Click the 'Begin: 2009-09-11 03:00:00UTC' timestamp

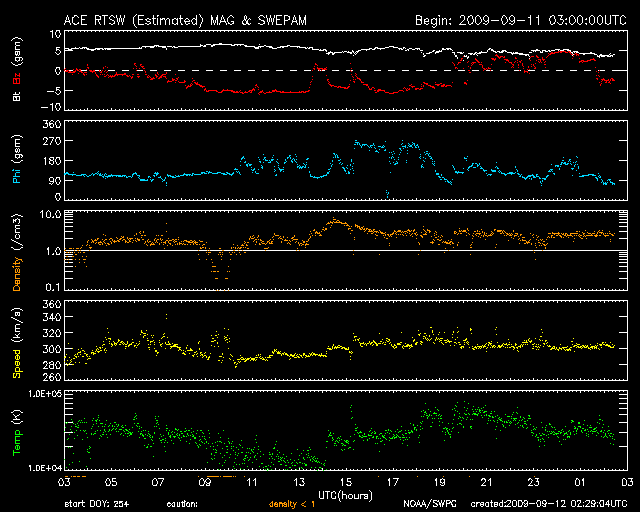[521, 20]
